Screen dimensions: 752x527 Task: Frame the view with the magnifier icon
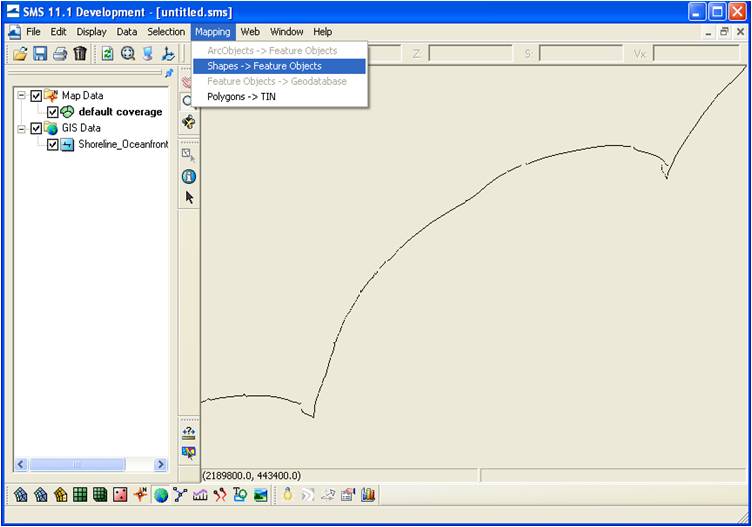[x=128, y=54]
